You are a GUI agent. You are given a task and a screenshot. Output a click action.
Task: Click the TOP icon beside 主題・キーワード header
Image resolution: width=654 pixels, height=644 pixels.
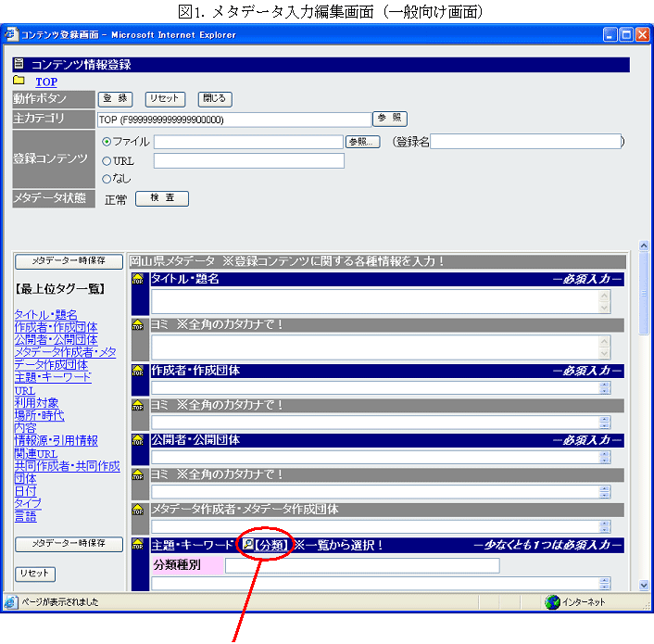[138, 546]
